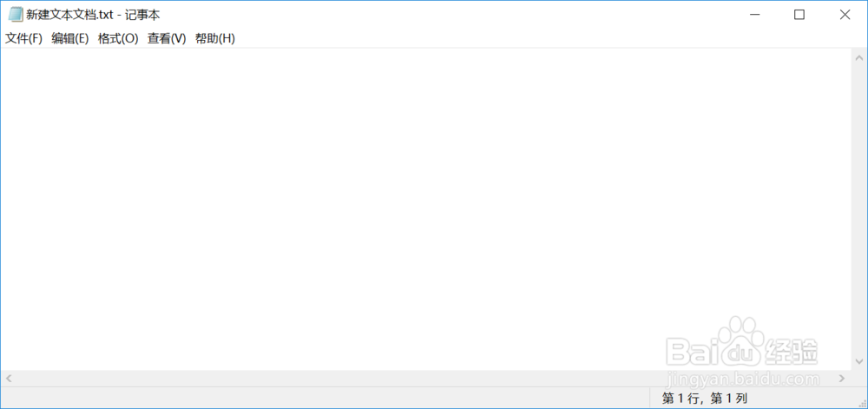
Task: Maximize the Notepad window
Action: click(x=799, y=15)
